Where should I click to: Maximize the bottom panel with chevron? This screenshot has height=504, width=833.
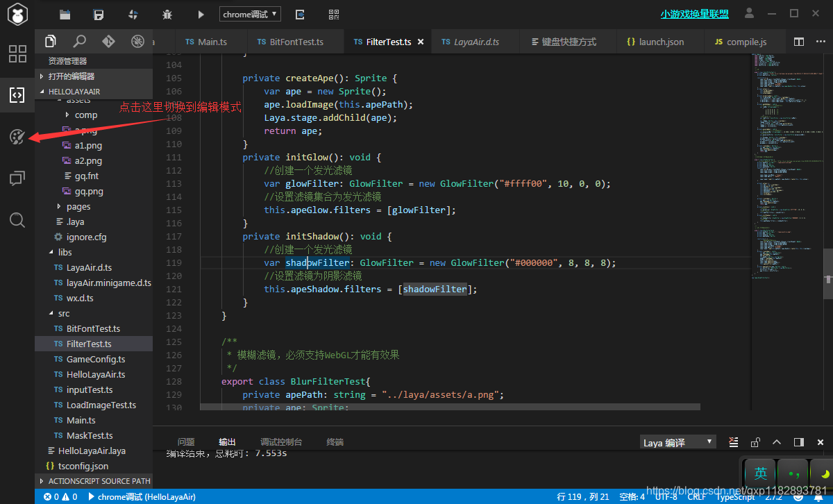[x=777, y=442]
